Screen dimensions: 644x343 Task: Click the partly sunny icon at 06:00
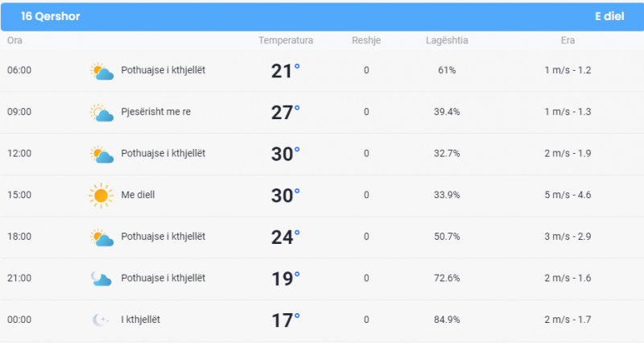click(101, 71)
